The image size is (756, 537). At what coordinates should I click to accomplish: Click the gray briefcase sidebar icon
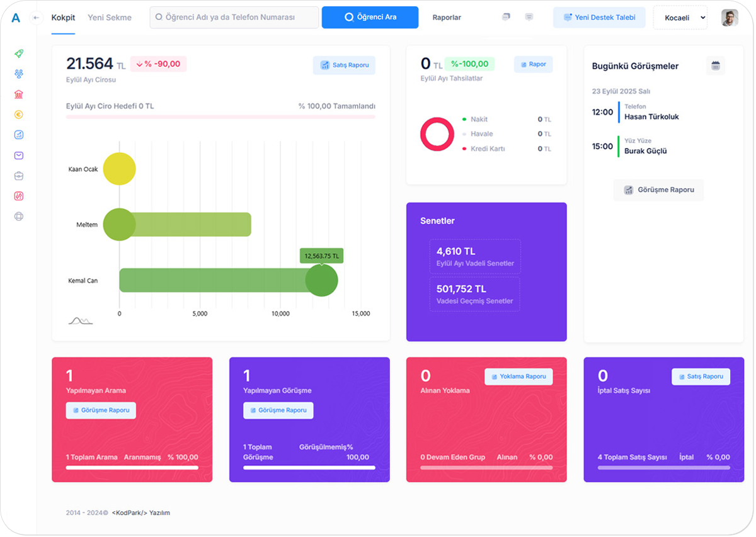[x=19, y=176]
